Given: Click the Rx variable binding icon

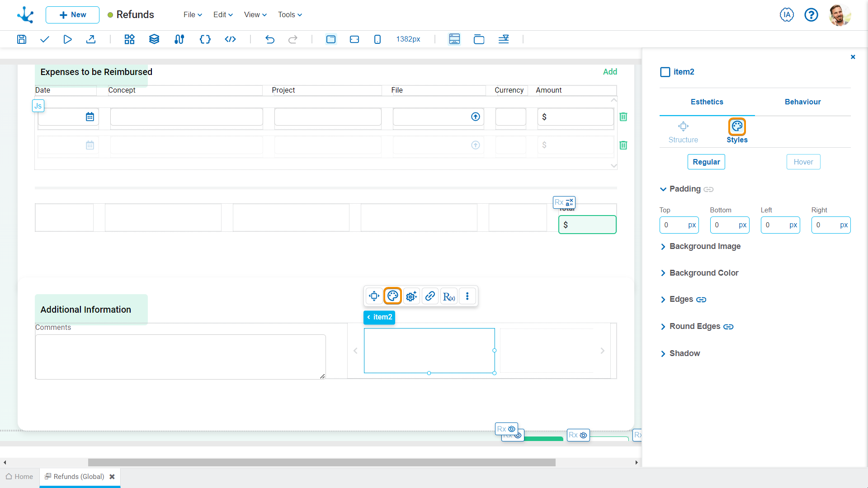Looking at the screenshot, I should pyautogui.click(x=449, y=296).
